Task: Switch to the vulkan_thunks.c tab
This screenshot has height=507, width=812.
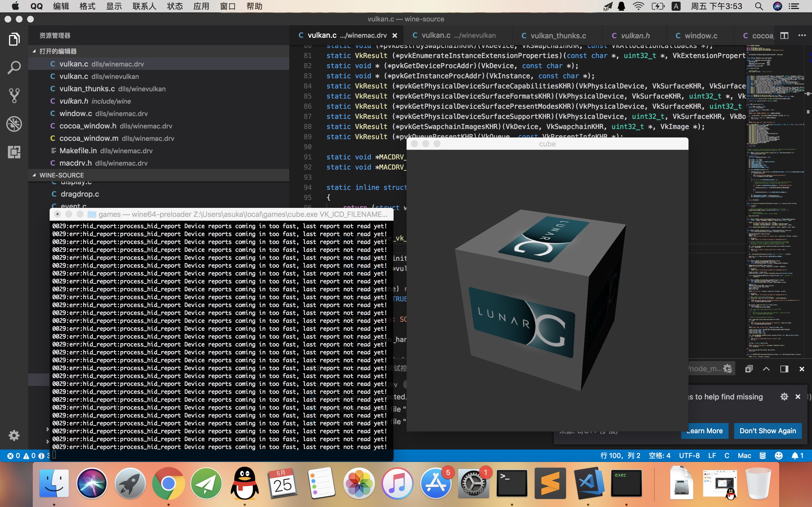Action: pos(554,35)
